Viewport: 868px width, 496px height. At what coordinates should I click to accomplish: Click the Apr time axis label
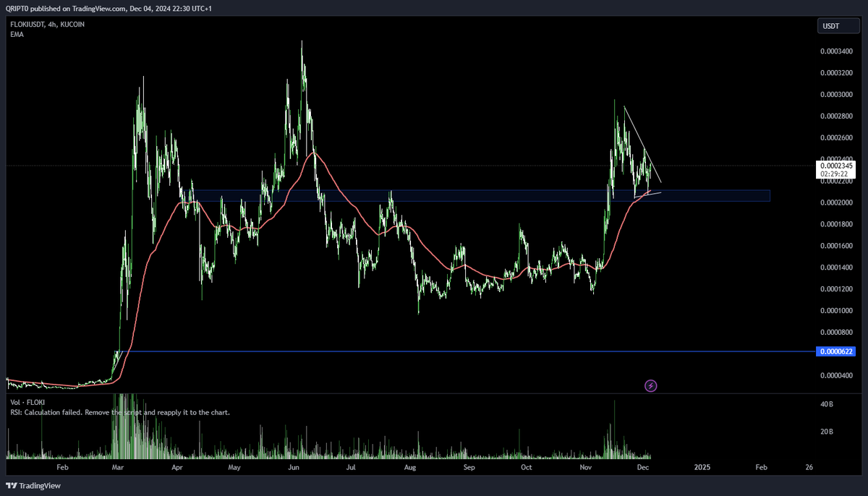pyautogui.click(x=177, y=468)
